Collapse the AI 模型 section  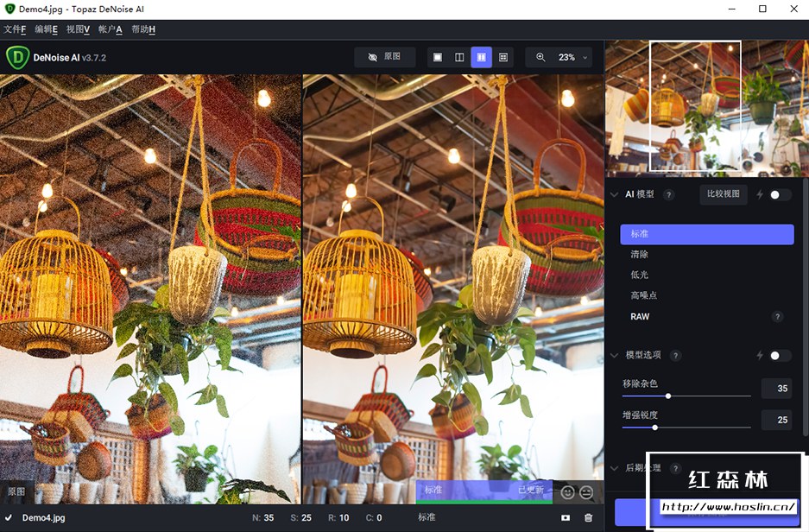[x=614, y=194]
